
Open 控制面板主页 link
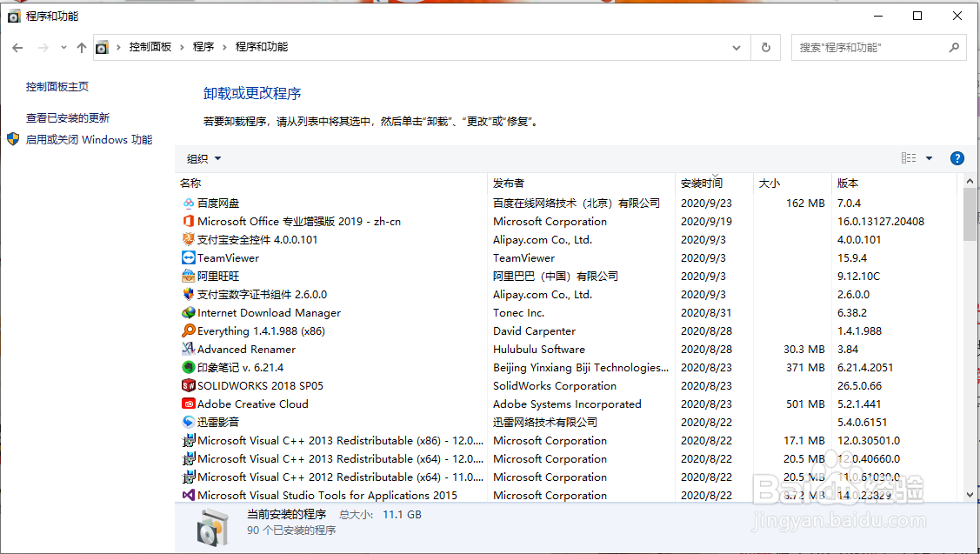[x=57, y=87]
